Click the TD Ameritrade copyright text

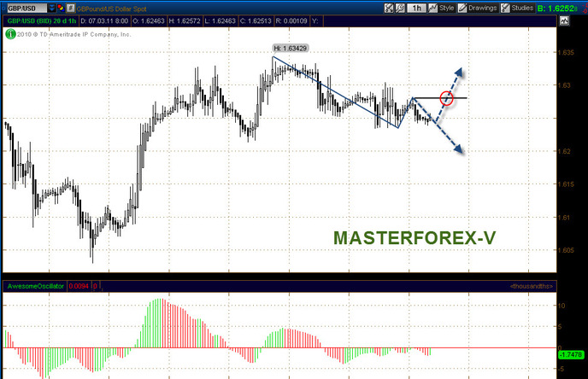(x=73, y=34)
